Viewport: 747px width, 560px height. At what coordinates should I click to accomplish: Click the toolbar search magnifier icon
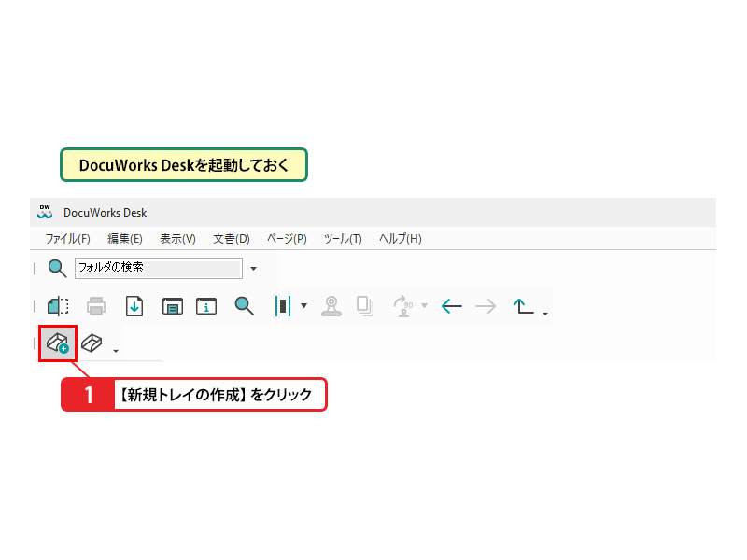click(x=244, y=306)
